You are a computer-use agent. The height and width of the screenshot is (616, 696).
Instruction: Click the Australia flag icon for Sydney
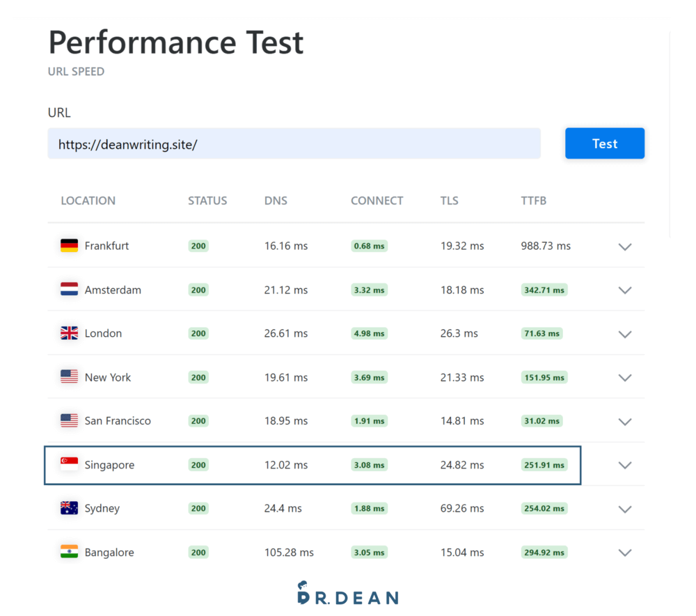coord(69,508)
